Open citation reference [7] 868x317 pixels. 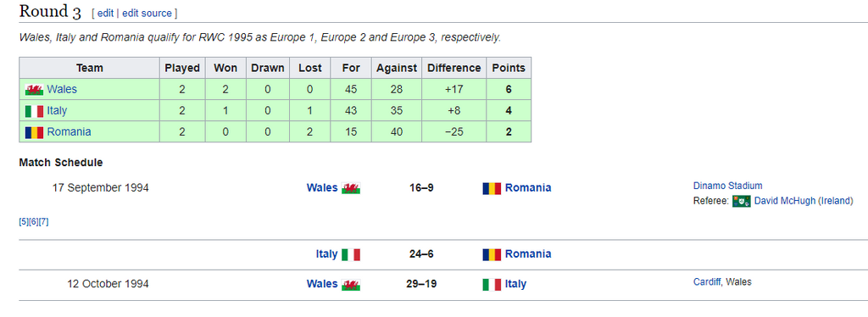(x=44, y=222)
